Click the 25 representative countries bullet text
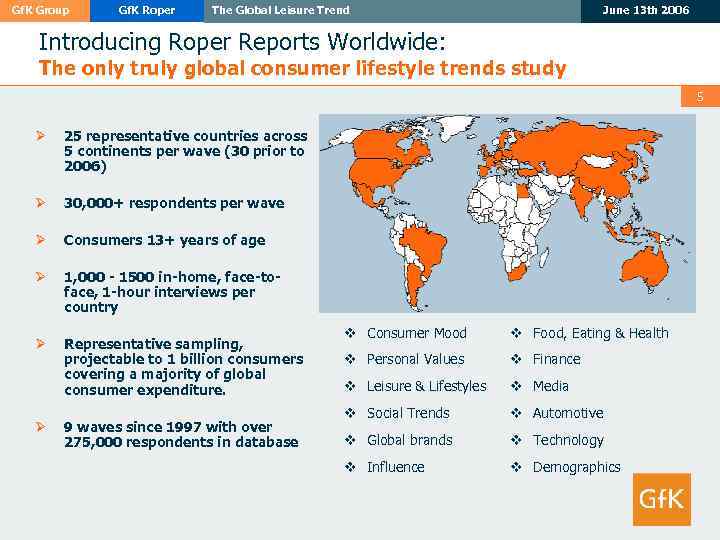The image size is (720, 540). point(186,151)
